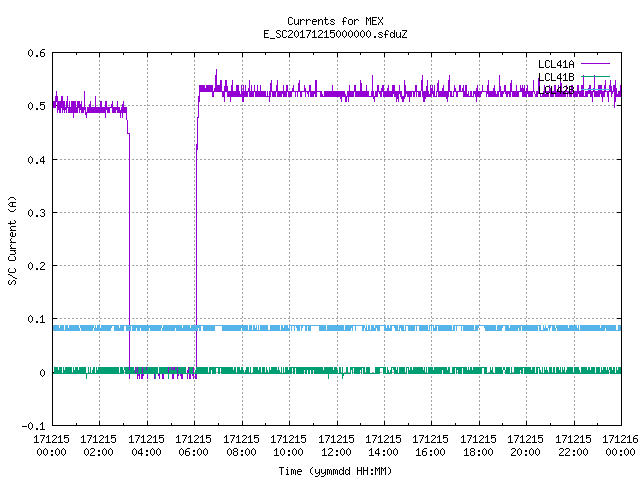Click the 171215 16:00 x-axis tick label
Viewport: 640px width, 480px height.
[431, 445]
